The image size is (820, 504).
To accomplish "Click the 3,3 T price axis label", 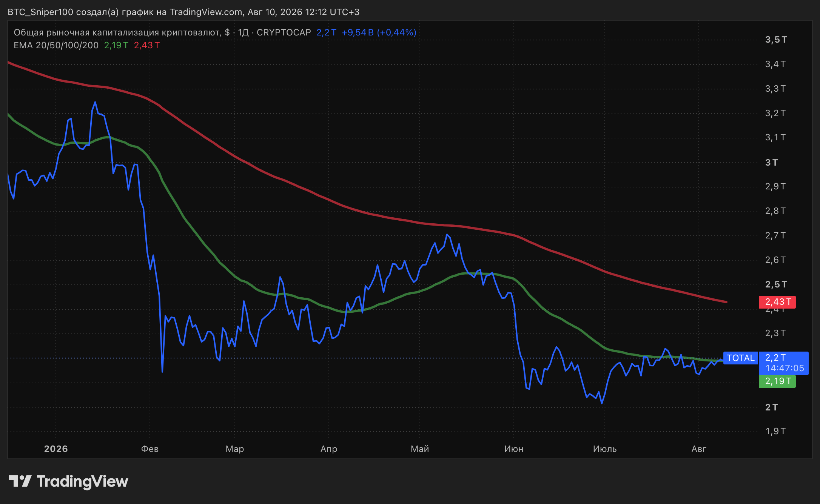I will point(775,89).
